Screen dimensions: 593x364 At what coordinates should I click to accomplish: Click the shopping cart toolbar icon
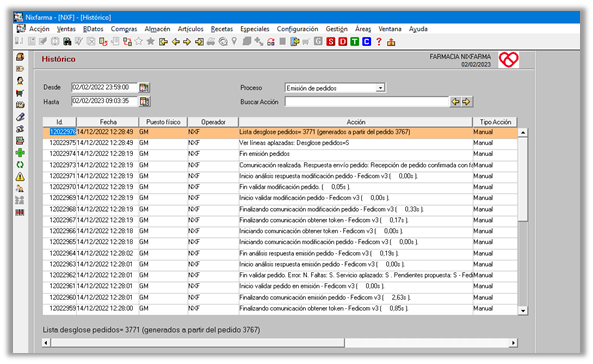[x=306, y=42]
